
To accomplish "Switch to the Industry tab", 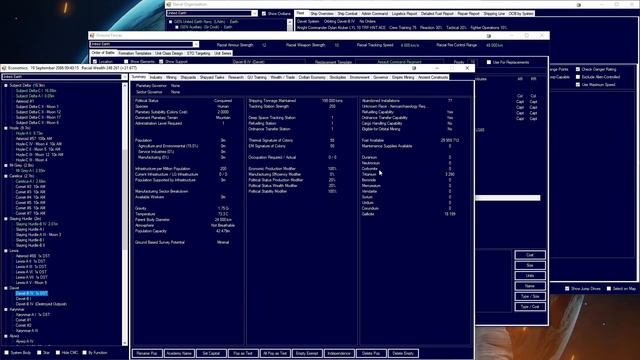I will [156, 77].
